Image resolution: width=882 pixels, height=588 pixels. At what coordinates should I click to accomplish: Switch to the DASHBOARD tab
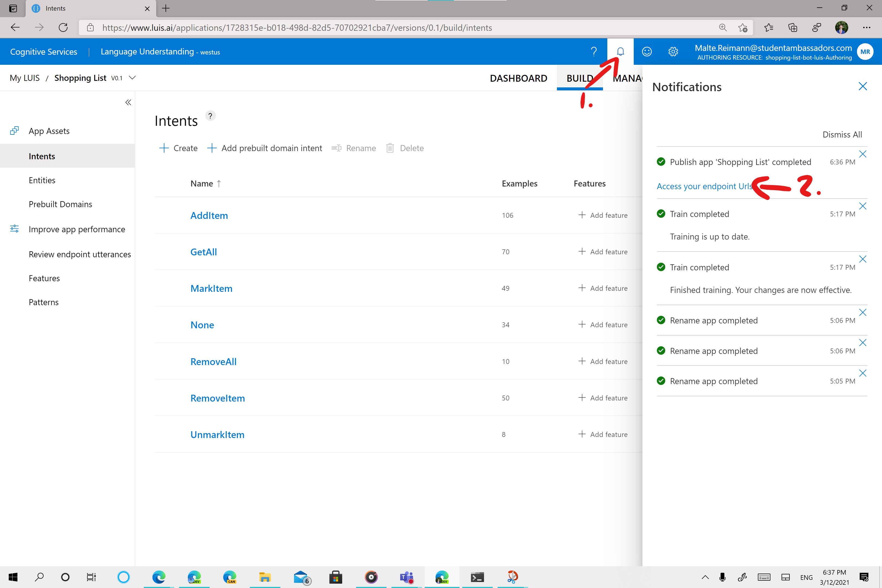[x=518, y=78]
